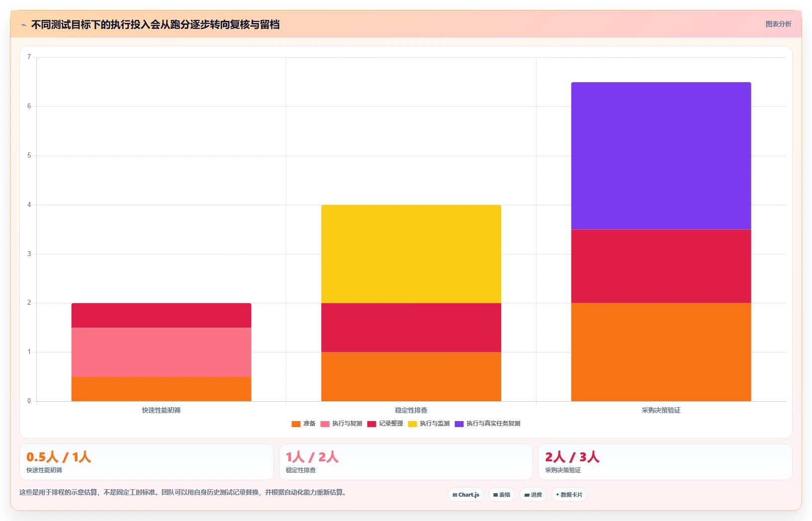Select the purple segment of 采购决策验证 bar
812x521 pixels.
(x=661, y=156)
